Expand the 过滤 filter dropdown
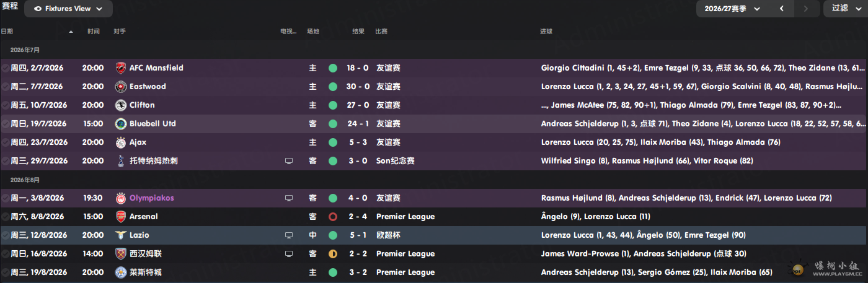This screenshot has width=868, height=283. 844,9
